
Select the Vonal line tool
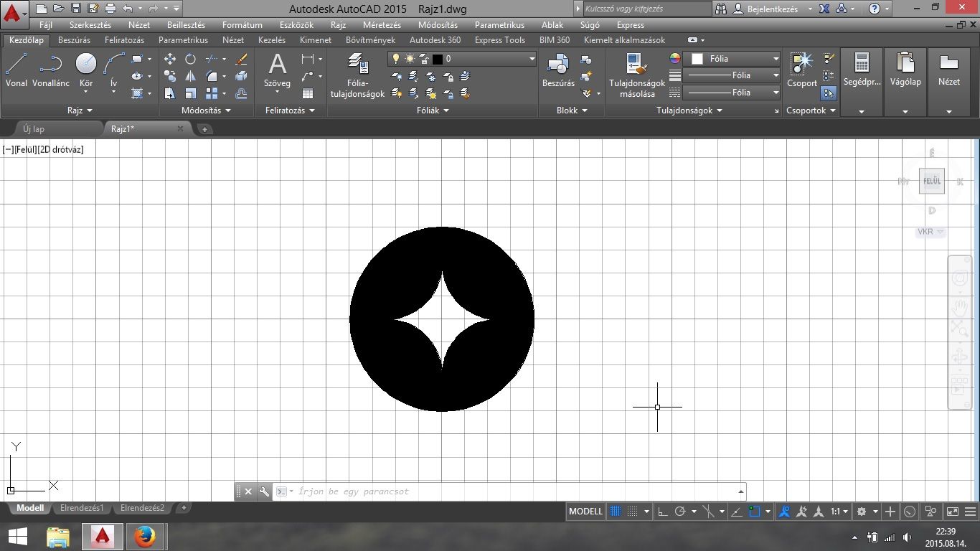[16, 70]
